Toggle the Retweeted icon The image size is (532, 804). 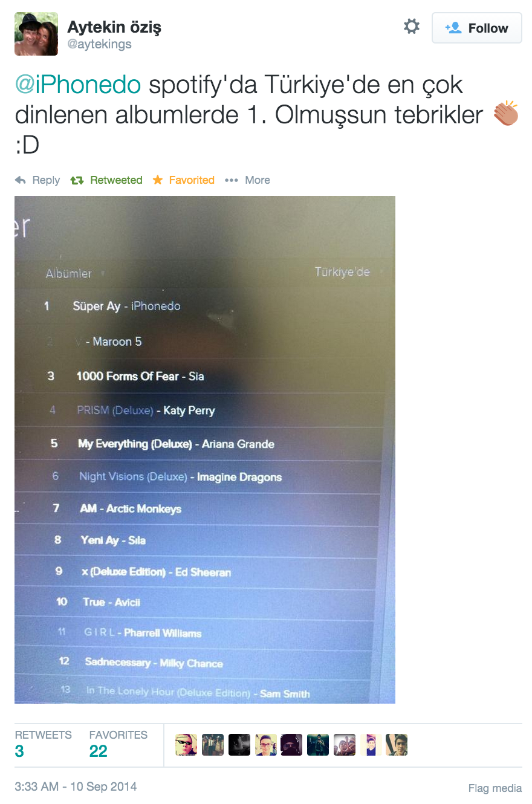coord(77,180)
